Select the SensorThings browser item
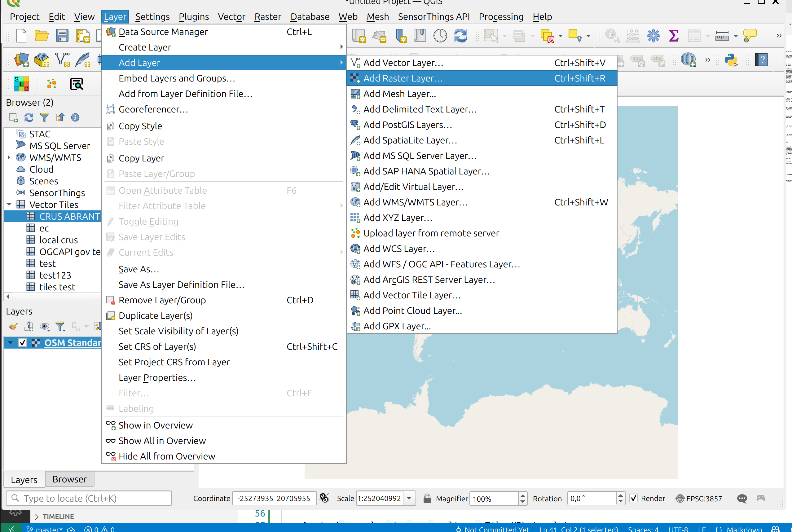 click(57, 193)
